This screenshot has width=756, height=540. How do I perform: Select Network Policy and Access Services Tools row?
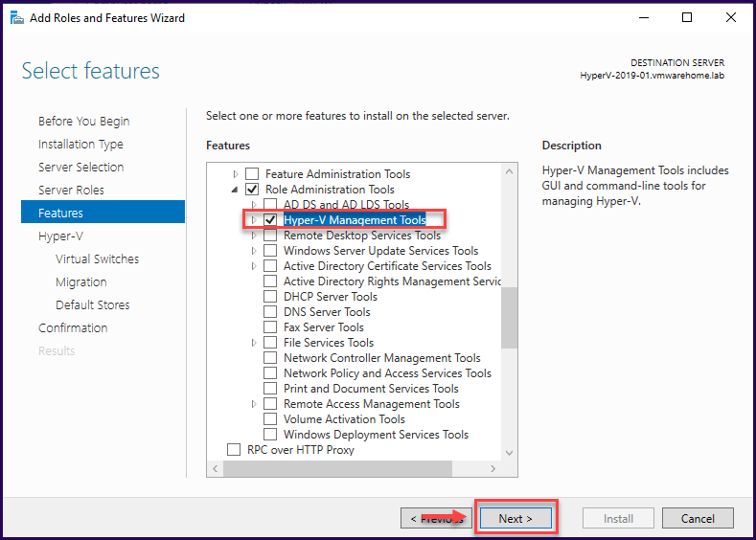coord(388,373)
